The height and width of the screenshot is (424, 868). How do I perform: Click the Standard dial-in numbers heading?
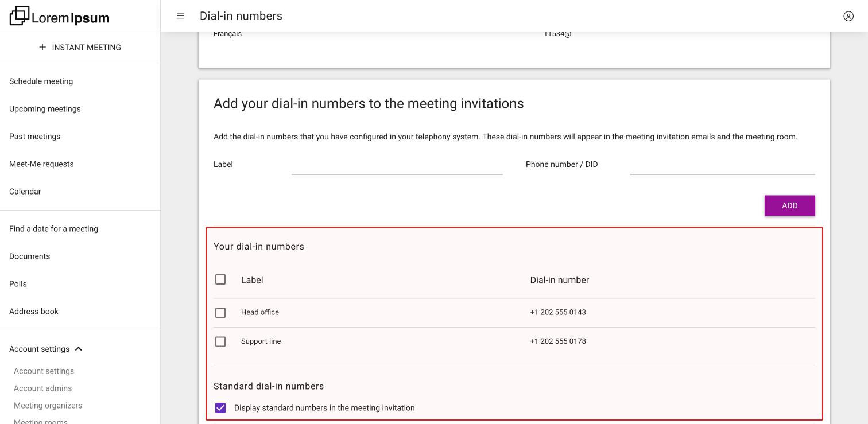269,386
